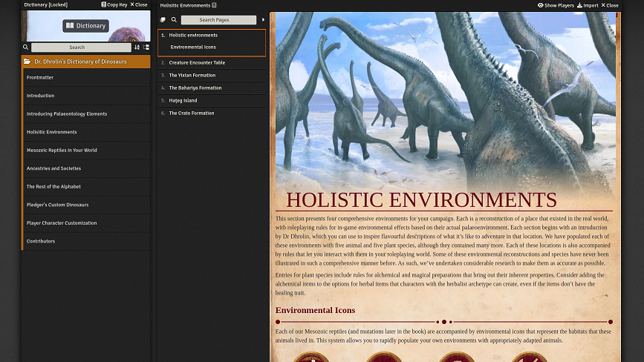Image resolution: width=644 pixels, height=362 pixels.
Task: Open the Contributors entry
Action: [x=87, y=241]
